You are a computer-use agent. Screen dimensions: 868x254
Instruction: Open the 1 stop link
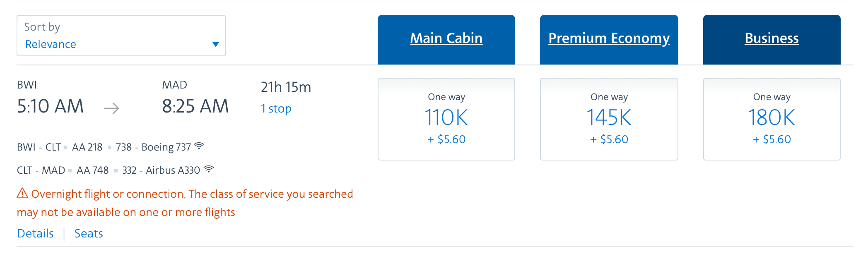tap(276, 109)
